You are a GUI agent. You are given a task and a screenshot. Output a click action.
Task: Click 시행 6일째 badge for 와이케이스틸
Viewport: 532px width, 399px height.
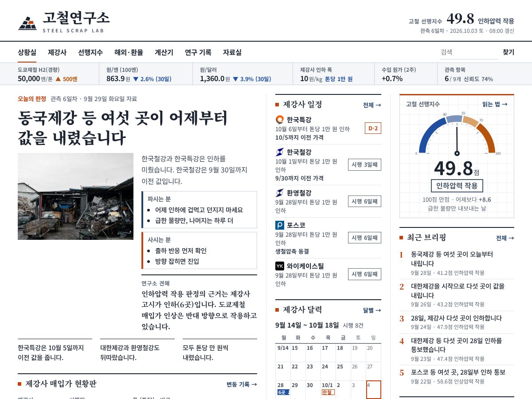coord(364,274)
